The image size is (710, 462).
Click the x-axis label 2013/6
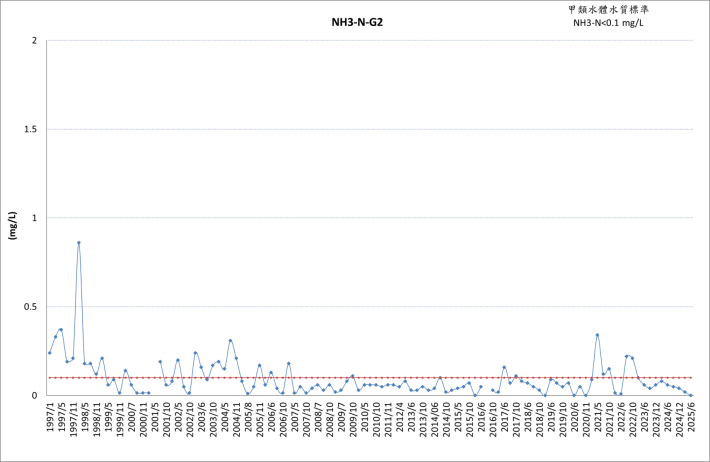tap(412, 418)
